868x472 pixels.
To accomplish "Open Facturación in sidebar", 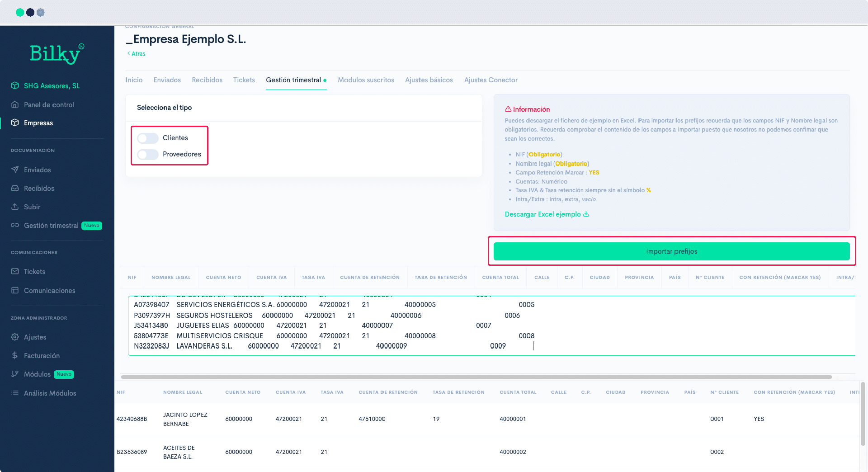I will point(42,356).
